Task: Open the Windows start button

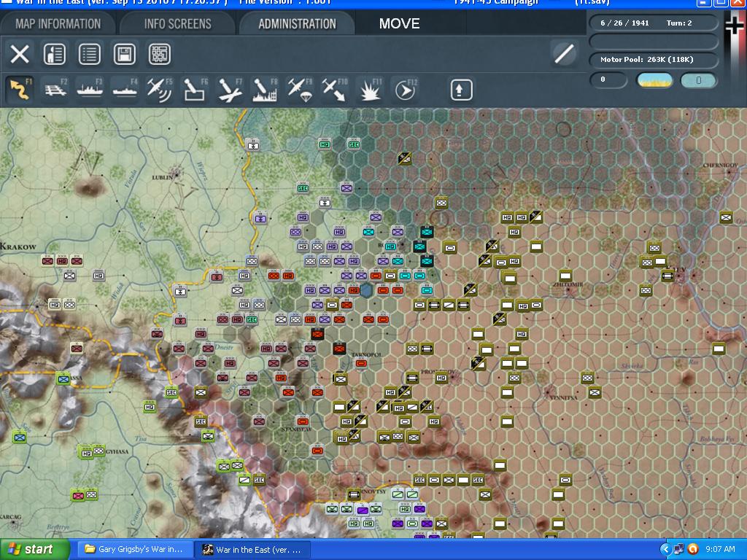Action: (x=35, y=549)
